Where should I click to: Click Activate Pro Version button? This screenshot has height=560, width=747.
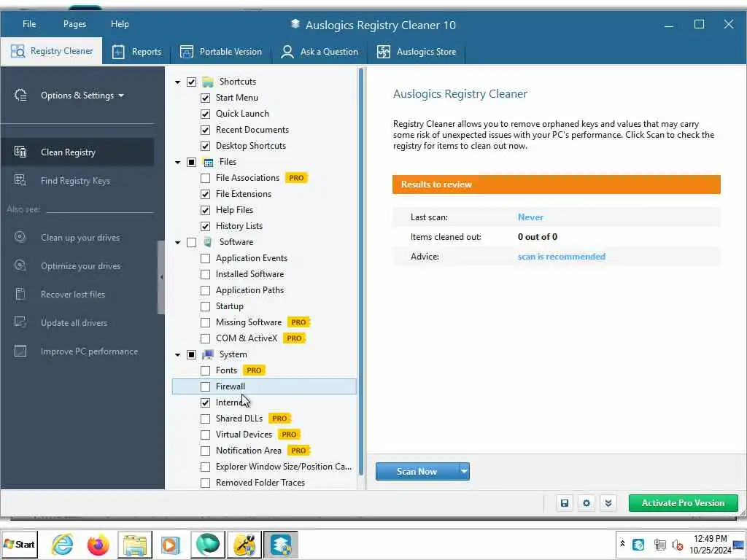683,503
